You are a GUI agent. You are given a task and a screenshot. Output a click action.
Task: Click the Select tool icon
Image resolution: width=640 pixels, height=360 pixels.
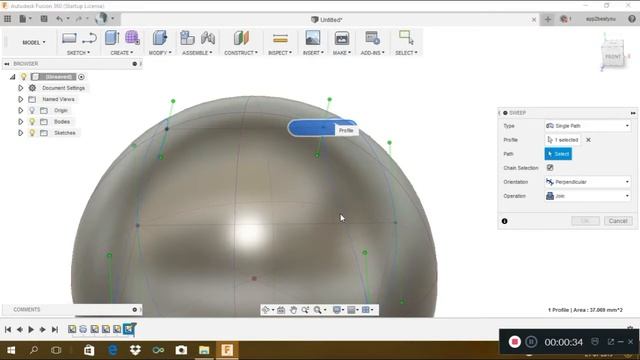point(406,38)
